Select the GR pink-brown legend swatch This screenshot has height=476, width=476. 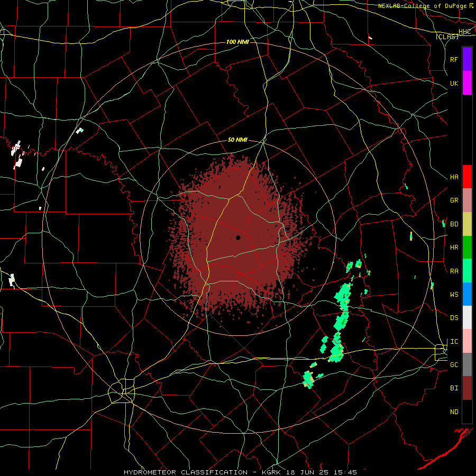[x=467, y=200]
